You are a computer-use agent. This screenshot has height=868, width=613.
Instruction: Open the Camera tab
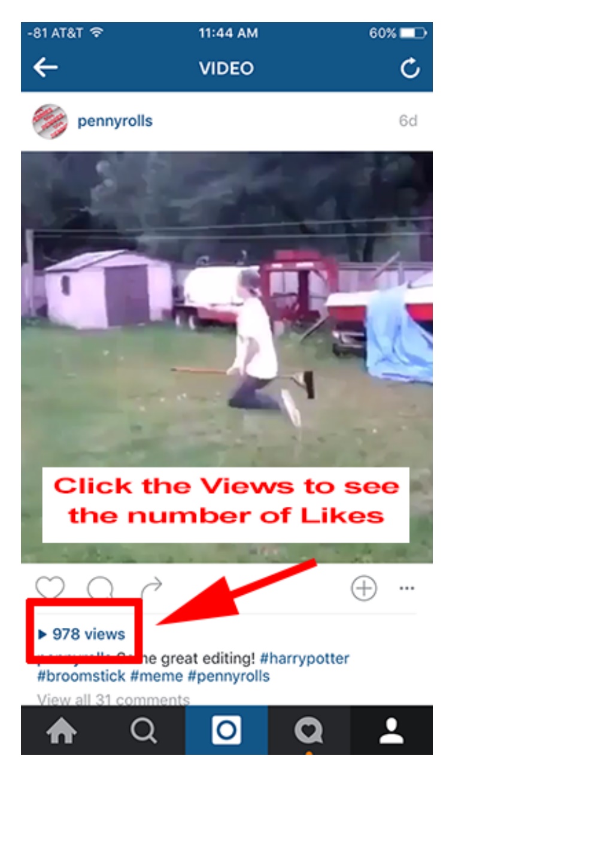click(226, 730)
